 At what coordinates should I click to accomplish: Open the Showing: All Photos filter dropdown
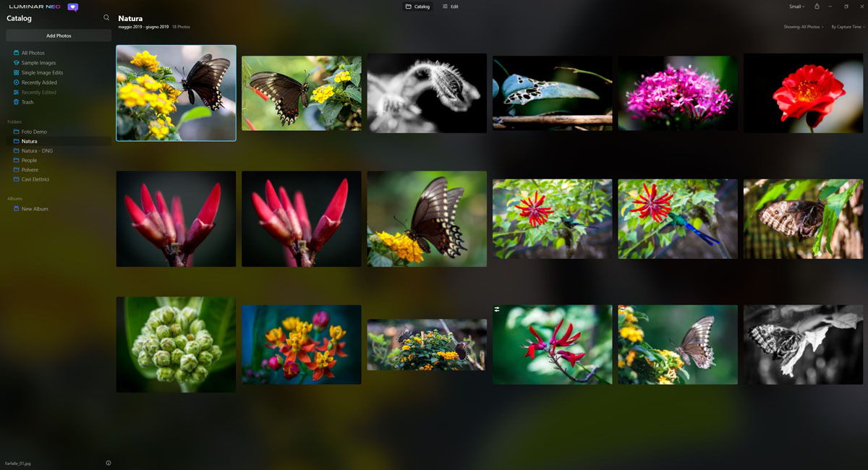click(803, 27)
